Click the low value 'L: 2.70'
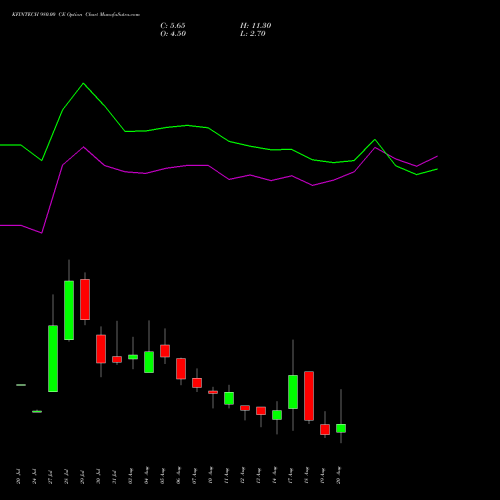Image resolution: width=500 pixels, height=500 pixels. tap(253, 34)
